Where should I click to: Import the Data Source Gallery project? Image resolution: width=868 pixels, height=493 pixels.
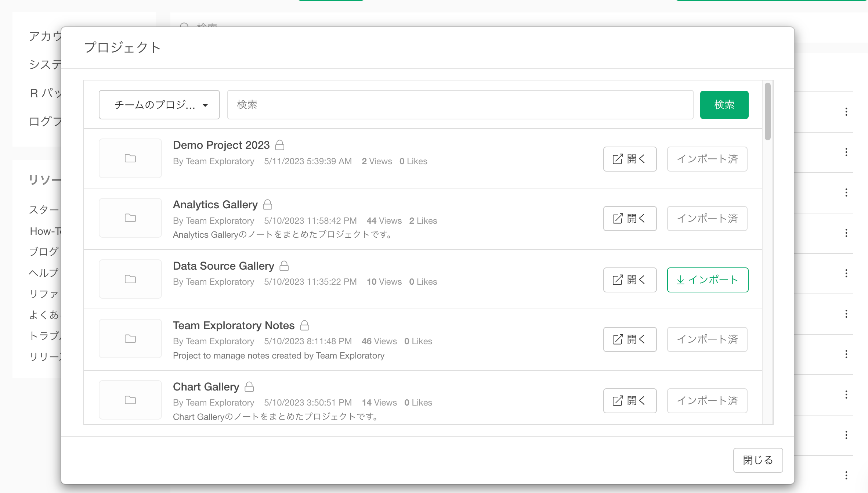(708, 280)
